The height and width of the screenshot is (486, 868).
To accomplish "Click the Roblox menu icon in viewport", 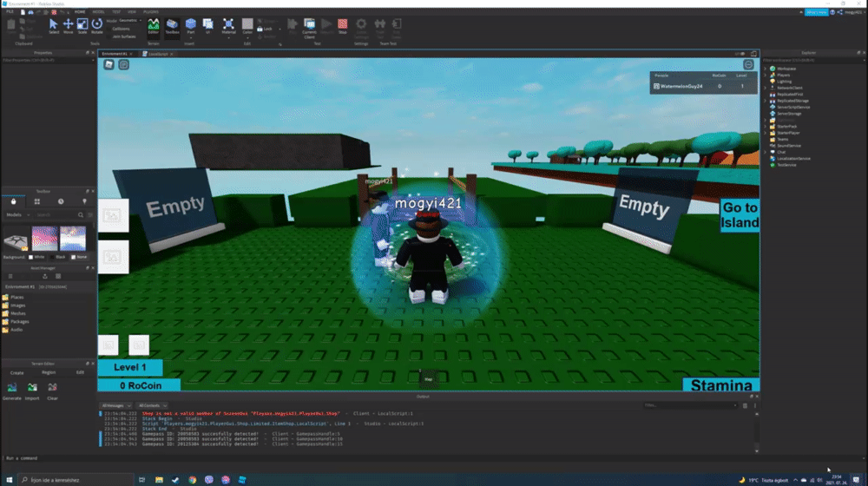I will 109,65.
